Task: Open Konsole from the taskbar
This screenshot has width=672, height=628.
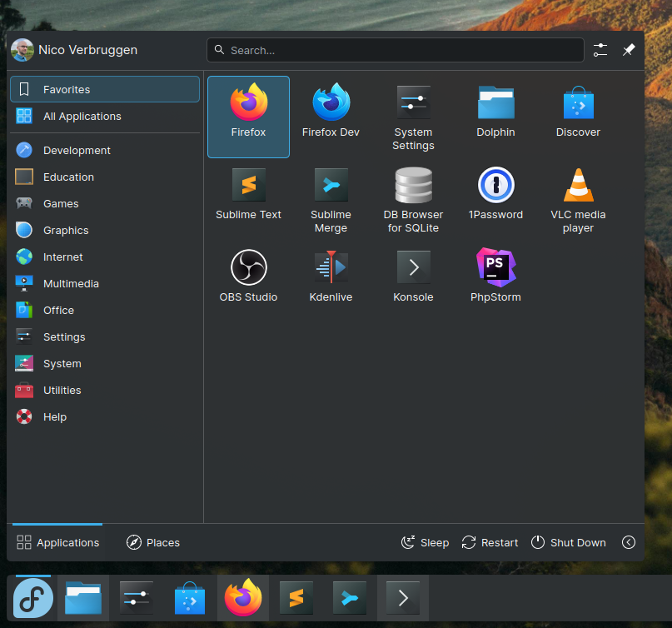Action: (403, 598)
